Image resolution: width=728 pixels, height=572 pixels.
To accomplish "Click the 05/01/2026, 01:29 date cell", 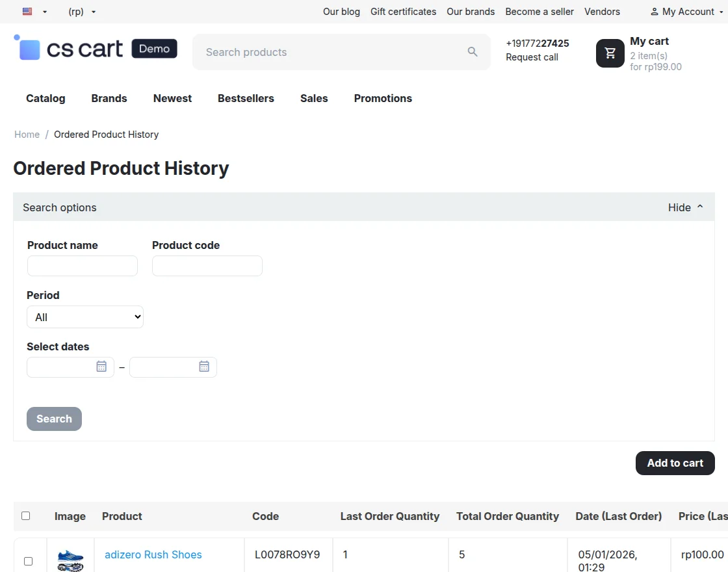I will [607, 561].
